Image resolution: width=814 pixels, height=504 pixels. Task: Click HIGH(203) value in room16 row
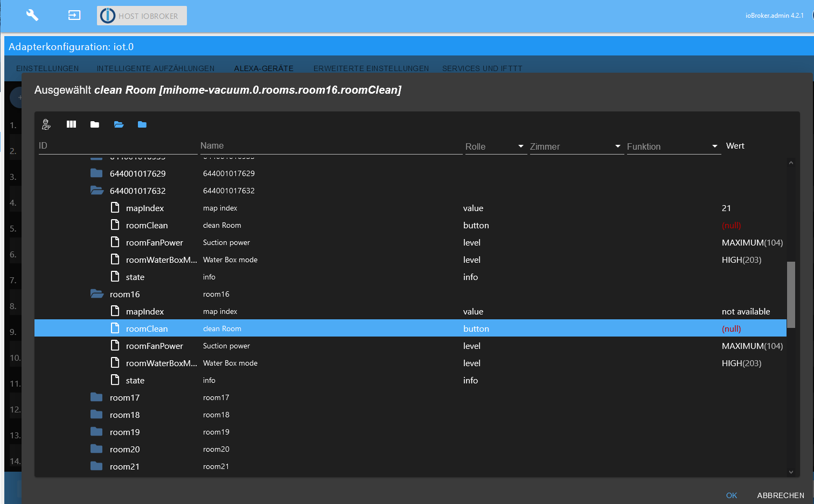pyautogui.click(x=741, y=363)
